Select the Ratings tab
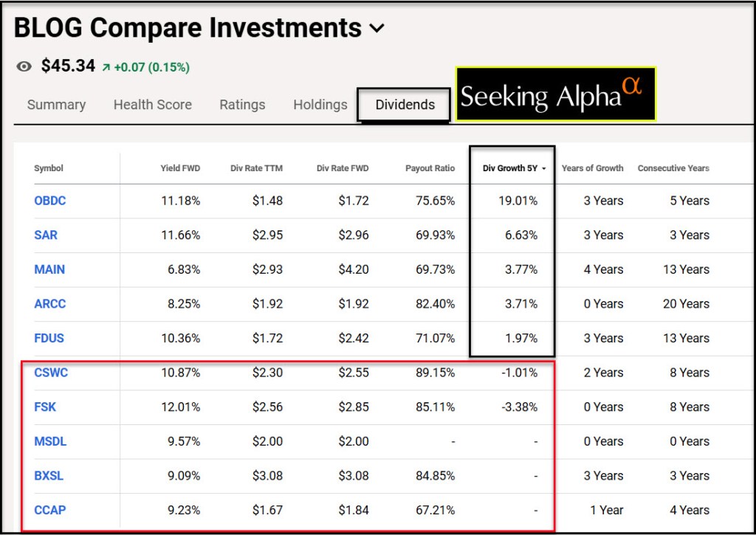The height and width of the screenshot is (535, 756). (x=242, y=105)
